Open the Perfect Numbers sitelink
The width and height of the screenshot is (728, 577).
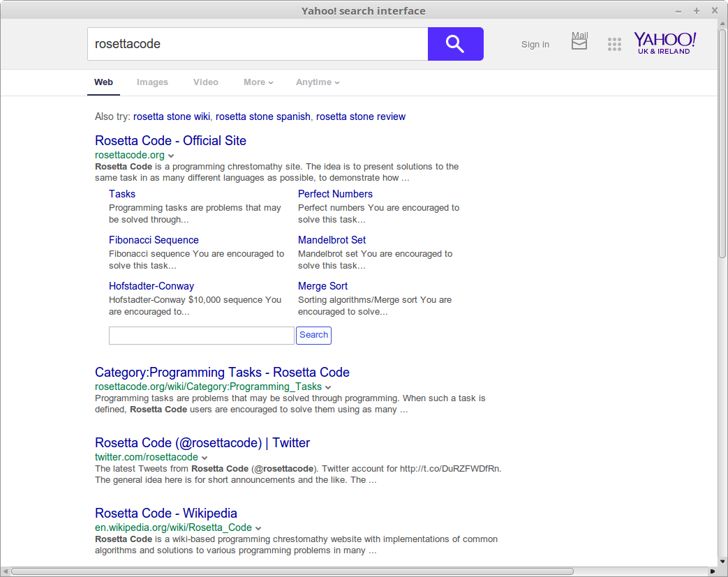(335, 194)
